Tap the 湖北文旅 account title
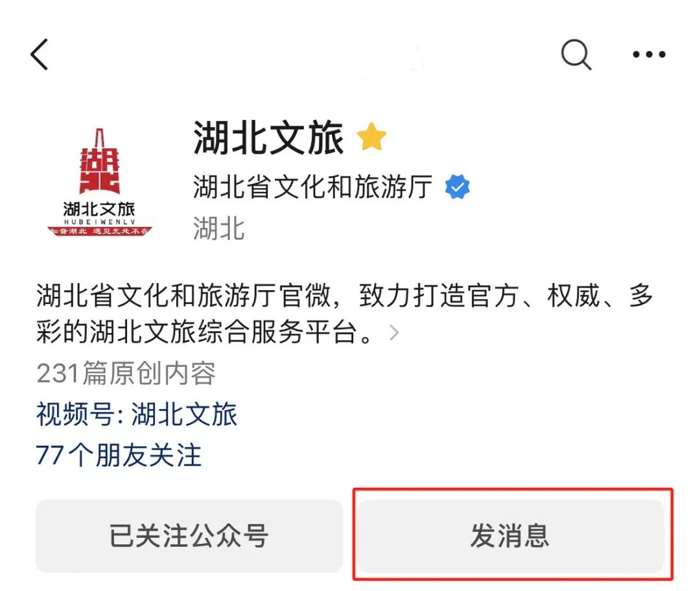 pyautogui.click(x=268, y=138)
